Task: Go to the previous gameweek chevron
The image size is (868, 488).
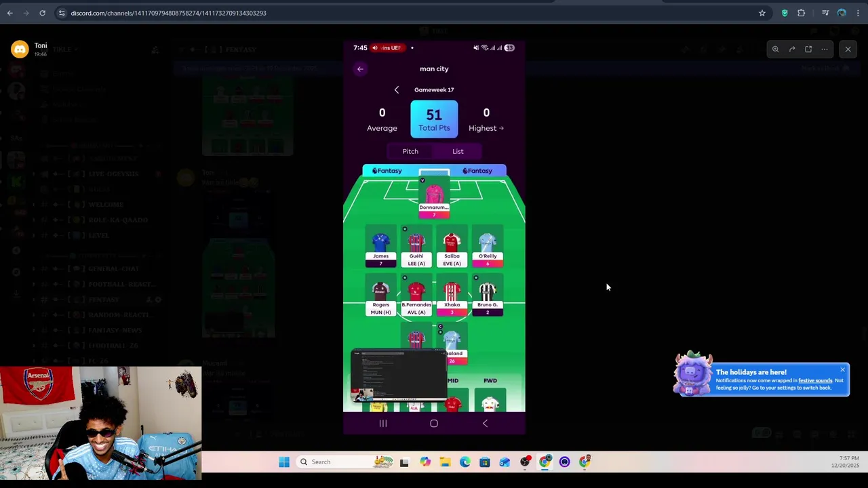Action: 397,89
